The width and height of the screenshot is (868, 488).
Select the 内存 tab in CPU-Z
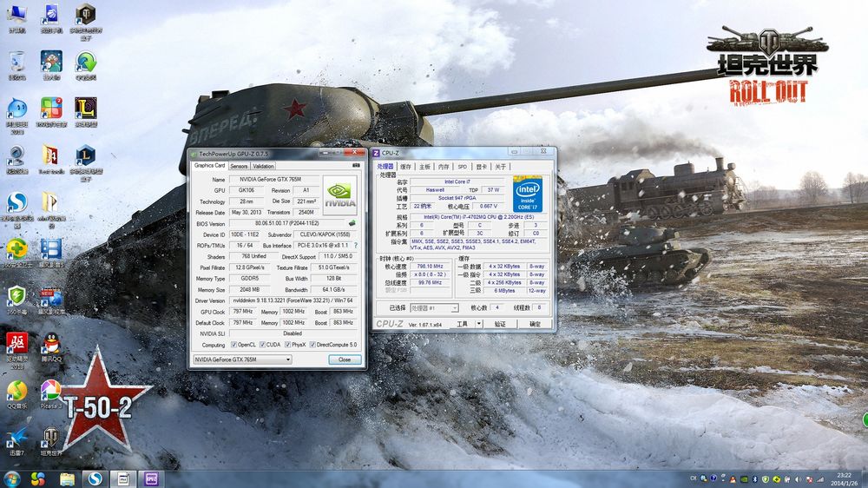tap(444, 167)
